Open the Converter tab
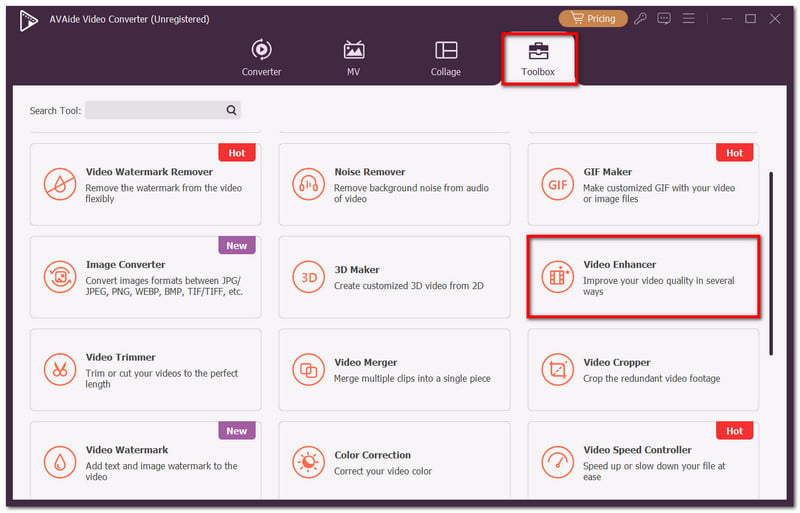800x513 pixels. click(x=261, y=58)
